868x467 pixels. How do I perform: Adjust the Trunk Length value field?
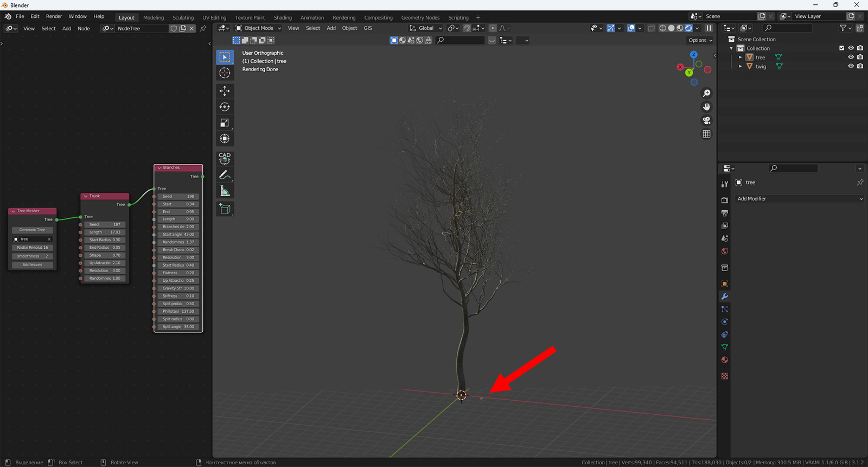point(105,232)
